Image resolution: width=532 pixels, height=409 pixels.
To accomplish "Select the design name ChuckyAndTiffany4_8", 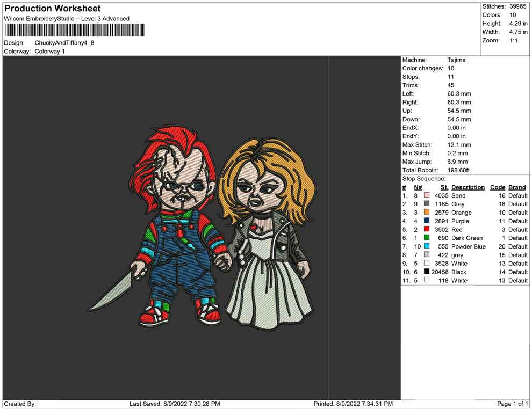I will pos(64,43).
